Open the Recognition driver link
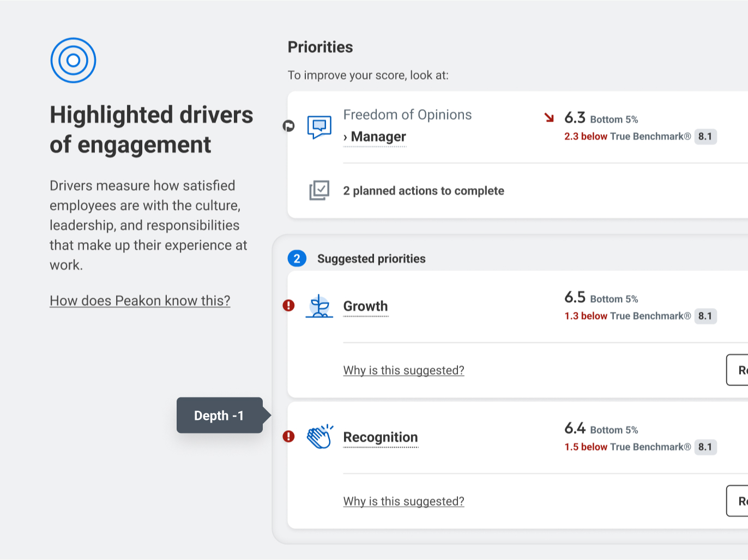Screen dimensions: 748x560 click(380, 437)
